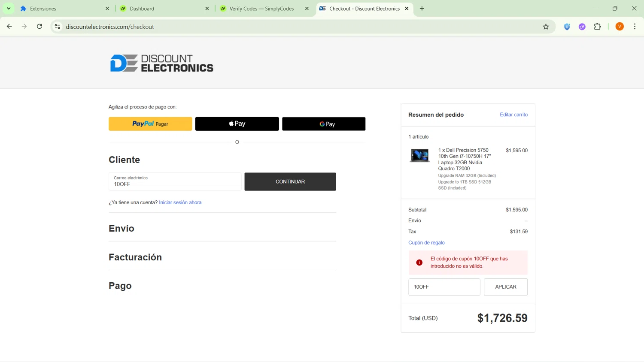Click the Subtotal $1,595.00 value
This screenshot has width=644, height=362.
click(516, 210)
